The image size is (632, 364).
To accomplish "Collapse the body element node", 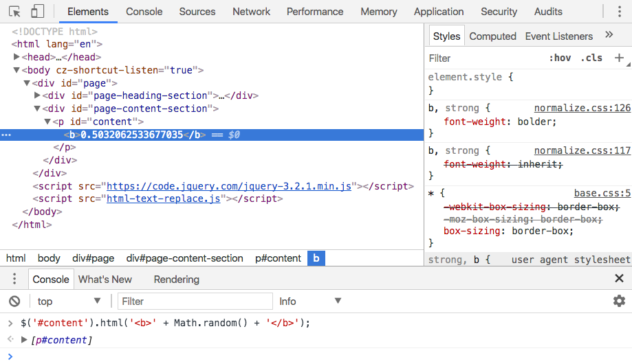I will pyautogui.click(x=17, y=70).
